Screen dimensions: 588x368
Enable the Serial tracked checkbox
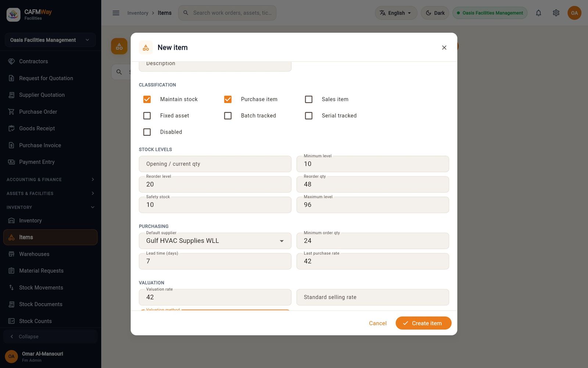tap(309, 116)
